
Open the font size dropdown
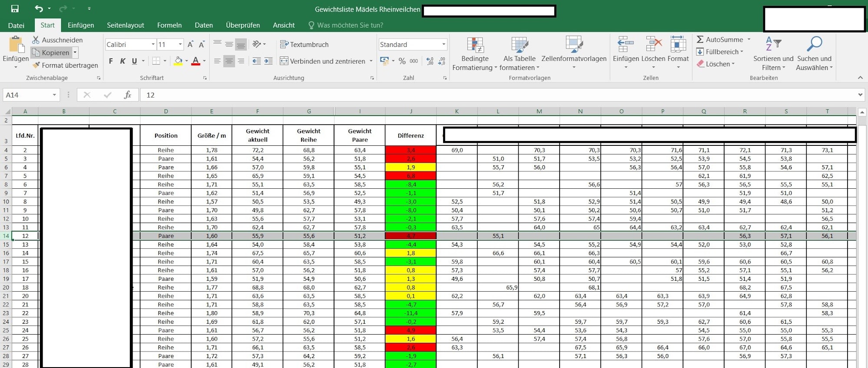(x=180, y=44)
